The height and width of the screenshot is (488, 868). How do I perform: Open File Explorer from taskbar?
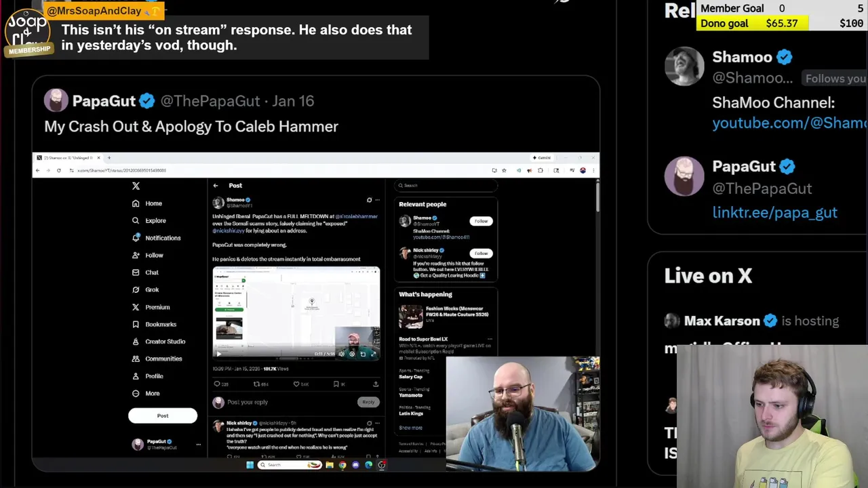click(330, 465)
